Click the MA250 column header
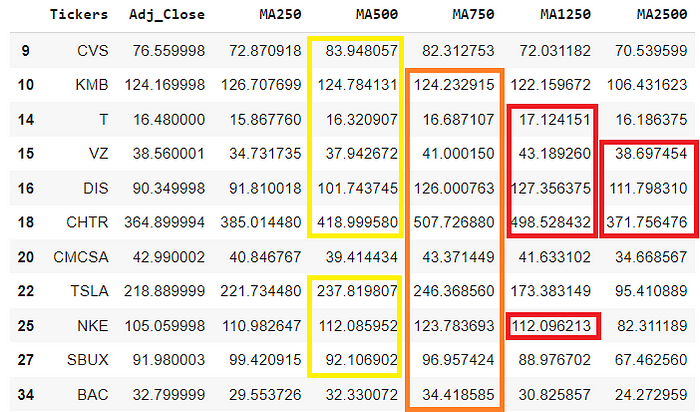Image resolution: width=700 pixels, height=412 pixels. (280, 14)
